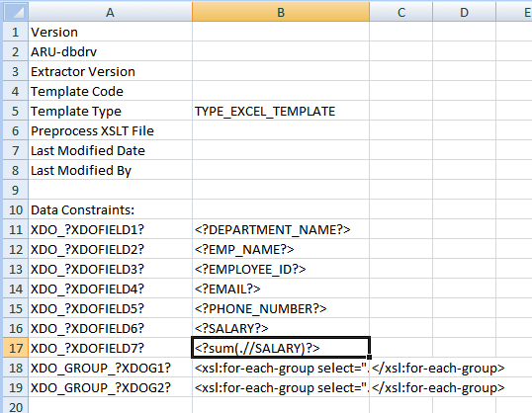The width and height of the screenshot is (532, 413).
Task: Select cell XDO_?XDOFIELD3?
Action: pos(111,269)
